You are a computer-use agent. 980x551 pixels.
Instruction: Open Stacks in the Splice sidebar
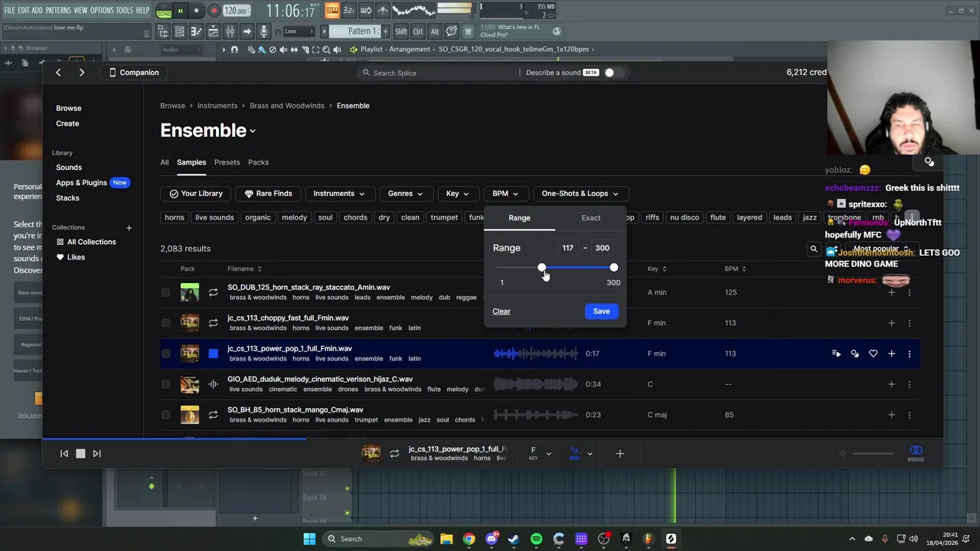click(x=67, y=198)
